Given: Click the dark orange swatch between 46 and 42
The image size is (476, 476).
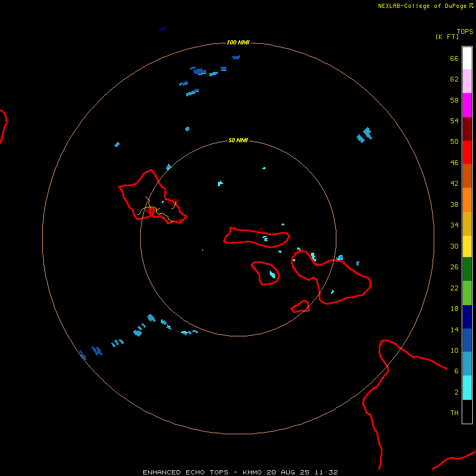Looking at the screenshot, I should point(467,176).
